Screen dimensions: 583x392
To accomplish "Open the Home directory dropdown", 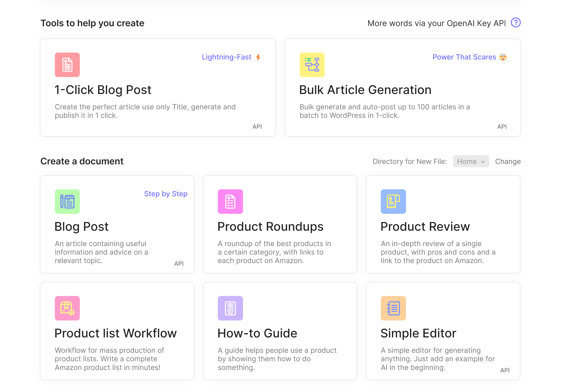I will [471, 161].
